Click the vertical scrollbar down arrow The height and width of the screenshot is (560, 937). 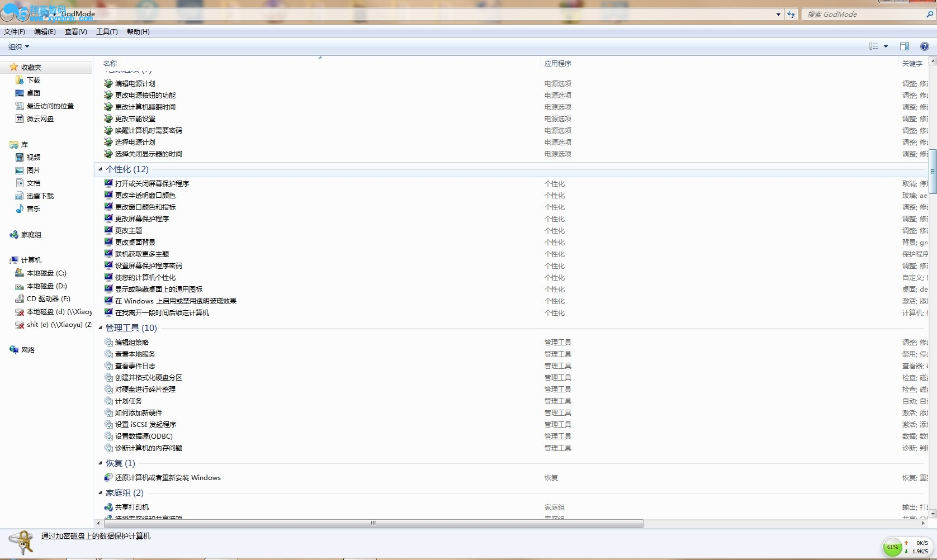point(933,513)
